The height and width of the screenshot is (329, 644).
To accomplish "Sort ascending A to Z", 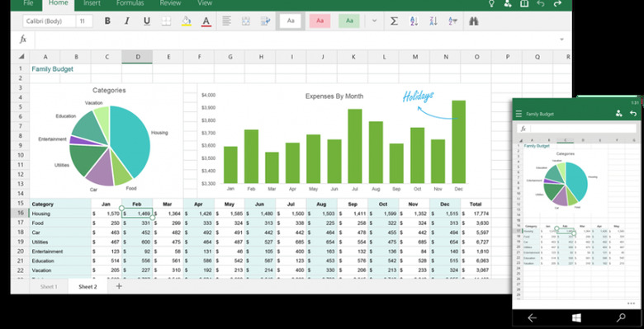I will tap(414, 21).
